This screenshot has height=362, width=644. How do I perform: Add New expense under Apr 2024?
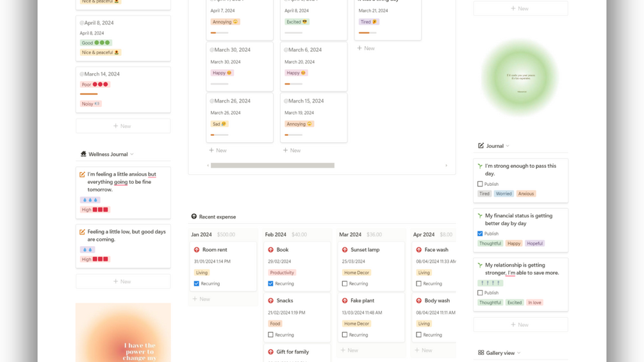(x=424, y=350)
